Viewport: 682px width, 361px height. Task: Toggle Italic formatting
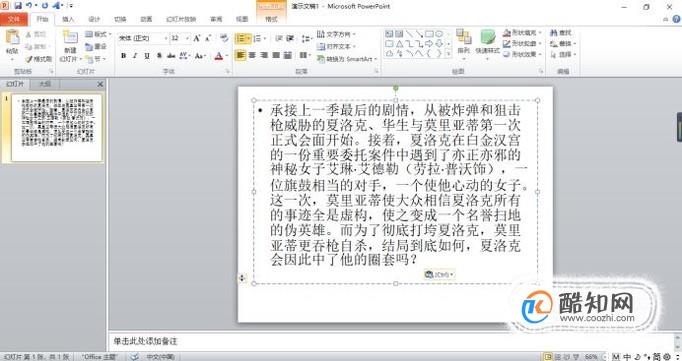(135, 56)
